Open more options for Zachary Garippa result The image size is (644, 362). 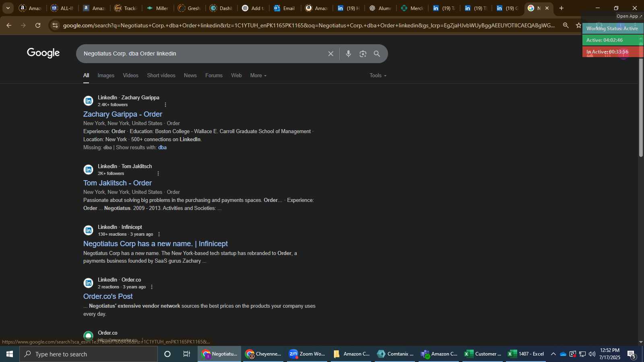[x=165, y=105]
